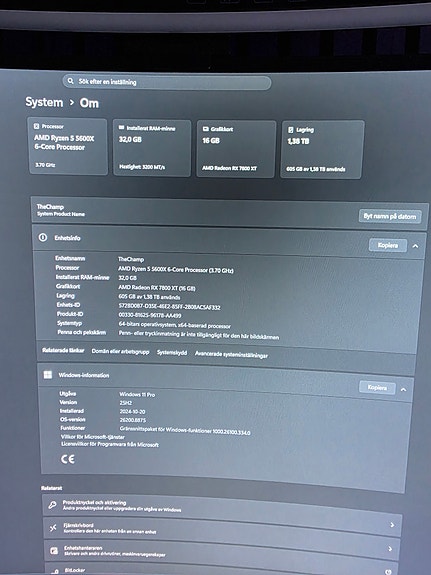
Task: Open the Lagring storage card
Action: tap(322, 150)
